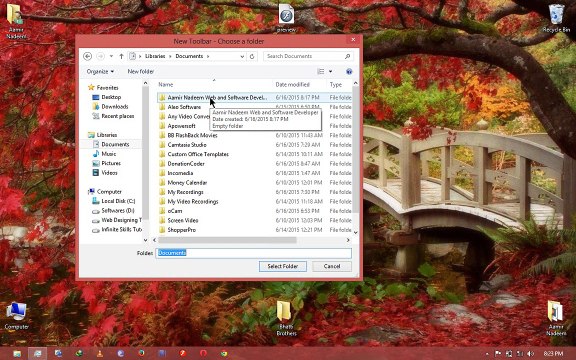Refresh the Documents folder view
The height and width of the screenshot is (360, 576).
(x=252, y=57)
